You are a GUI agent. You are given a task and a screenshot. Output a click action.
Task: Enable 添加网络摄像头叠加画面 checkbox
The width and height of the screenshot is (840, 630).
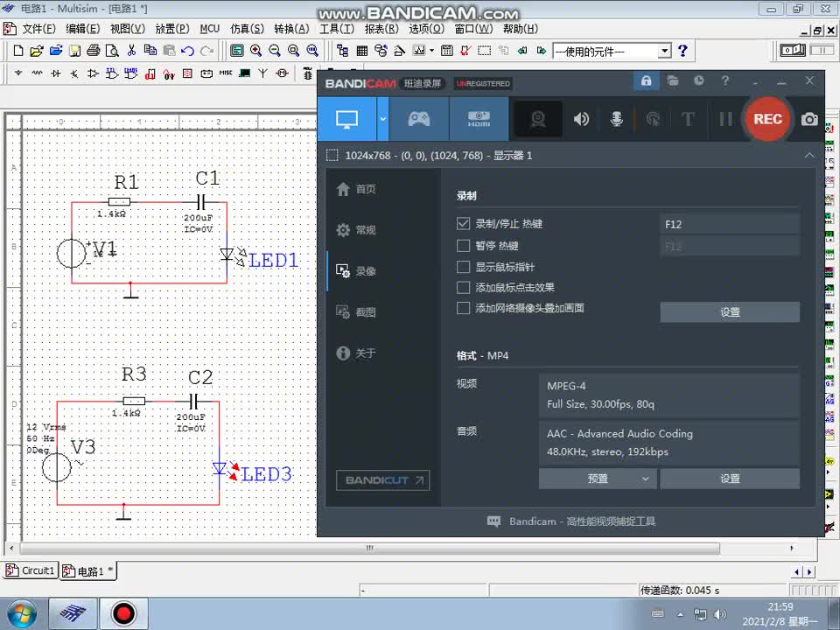point(463,308)
